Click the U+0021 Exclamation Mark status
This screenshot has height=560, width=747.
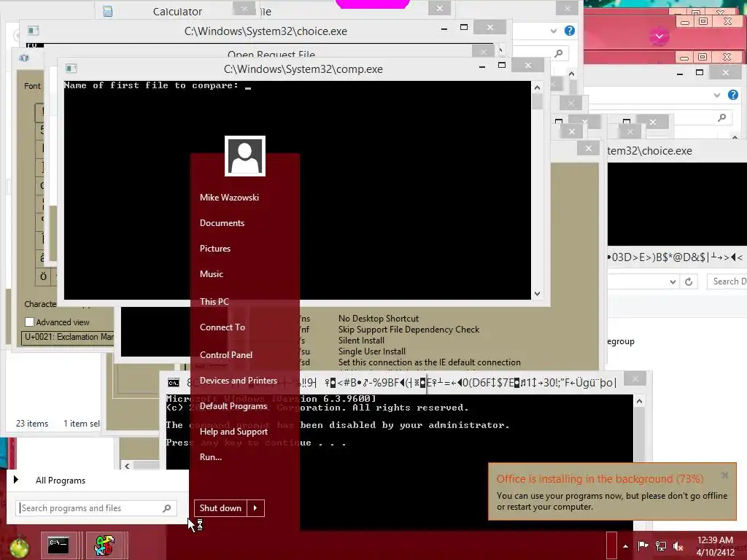tap(69, 337)
